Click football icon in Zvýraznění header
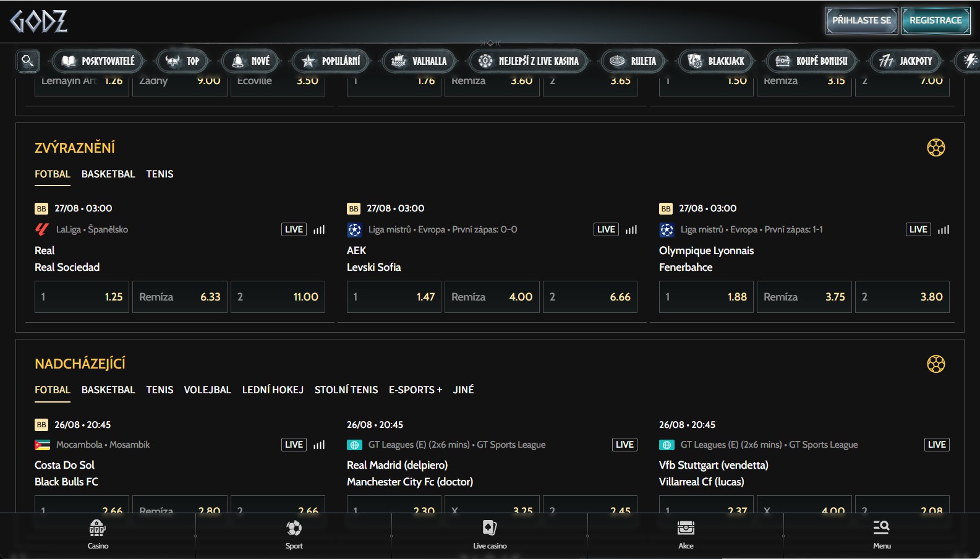 coord(935,148)
